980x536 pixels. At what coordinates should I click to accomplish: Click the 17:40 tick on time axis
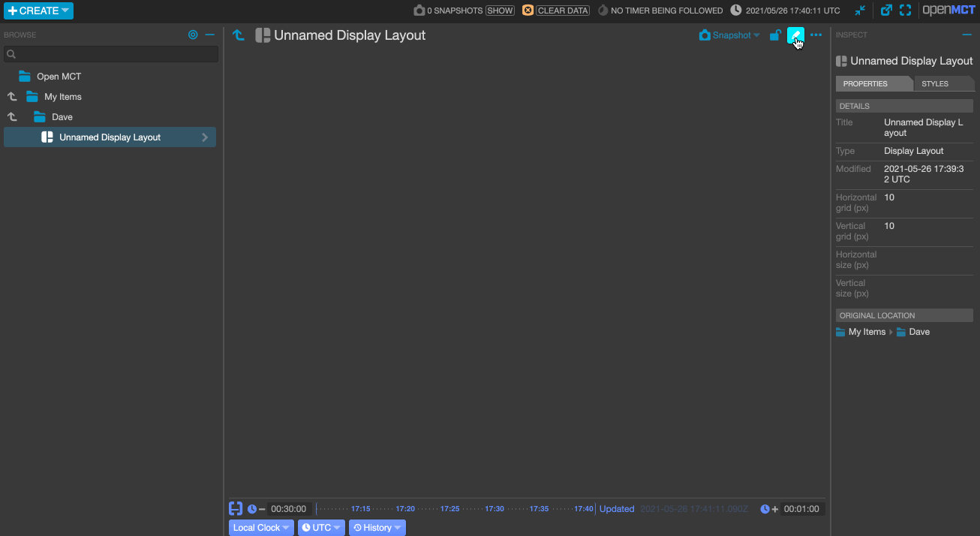(x=584, y=509)
